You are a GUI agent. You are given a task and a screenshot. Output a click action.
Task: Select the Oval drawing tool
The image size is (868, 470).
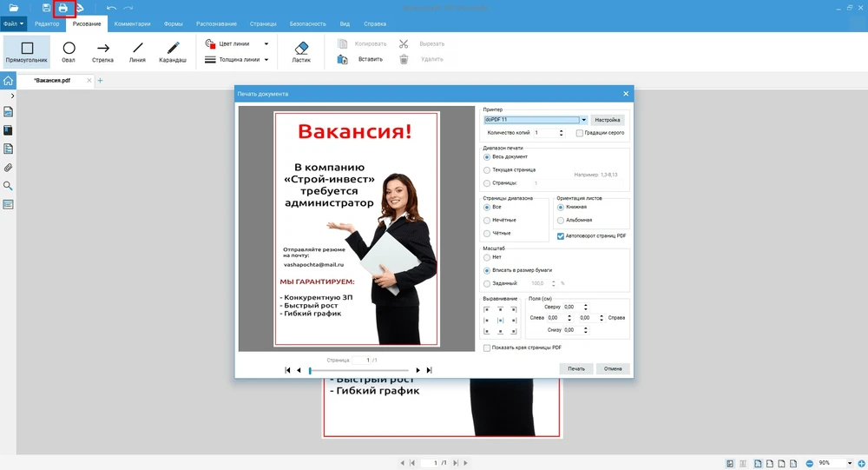click(69, 52)
